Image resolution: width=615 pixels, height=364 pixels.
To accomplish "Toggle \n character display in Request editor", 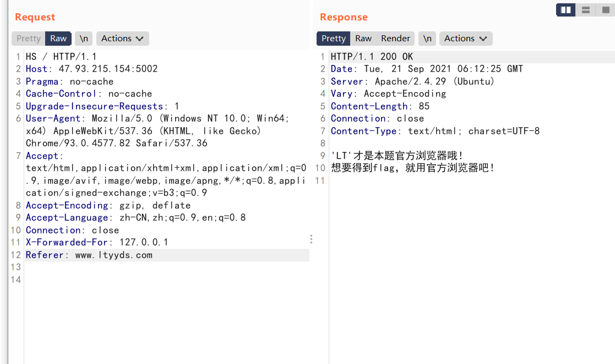I will point(83,39).
